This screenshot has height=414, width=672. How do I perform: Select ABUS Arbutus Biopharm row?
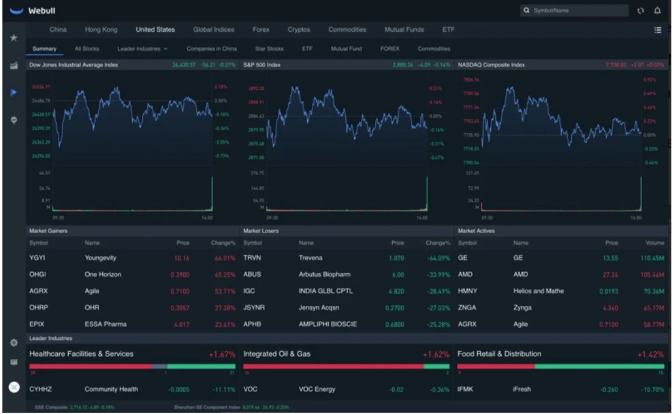[346, 275]
